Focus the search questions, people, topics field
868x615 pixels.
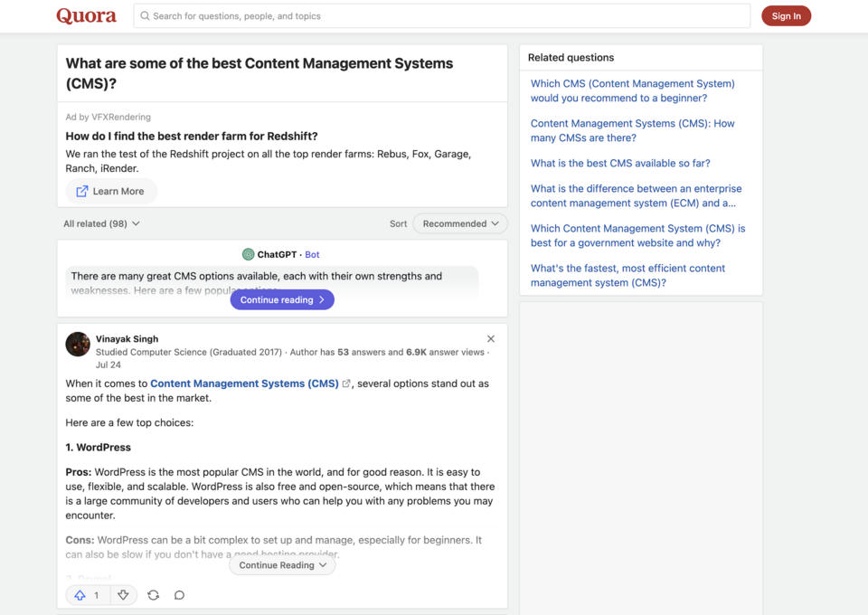[442, 16]
